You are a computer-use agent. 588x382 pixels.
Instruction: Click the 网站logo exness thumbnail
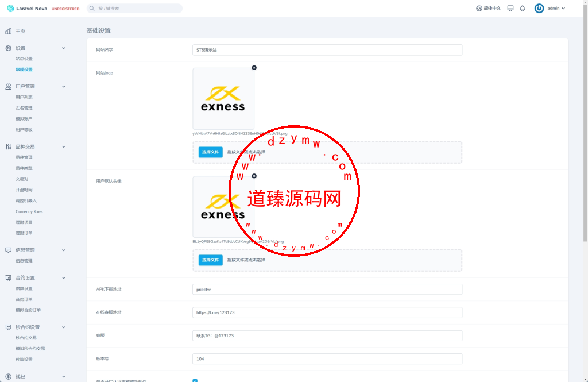pyautogui.click(x=223, y=99)
